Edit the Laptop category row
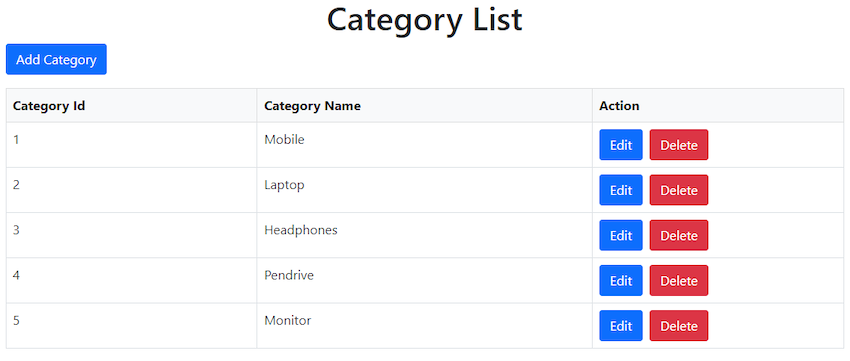 (621, 190)
